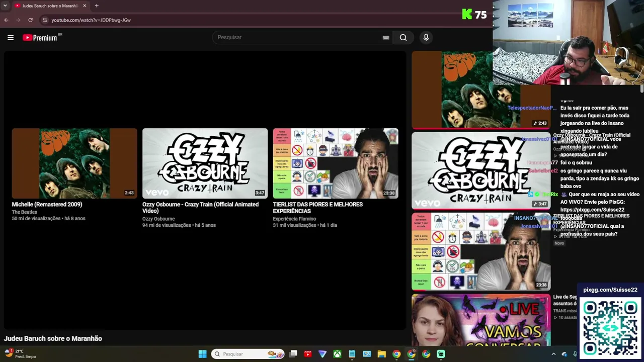This screenshot has height=362, width=644.
Task: Open the Photos app on taskbar
Action: (367, 354)
